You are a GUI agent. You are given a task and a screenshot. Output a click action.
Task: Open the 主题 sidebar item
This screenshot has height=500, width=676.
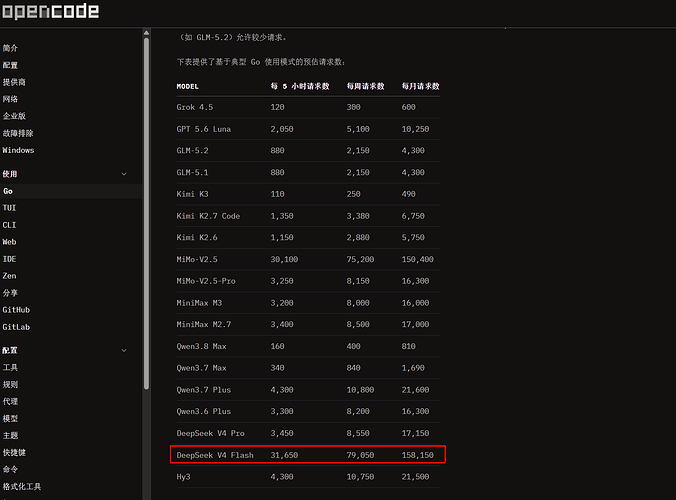pos(10,436)
